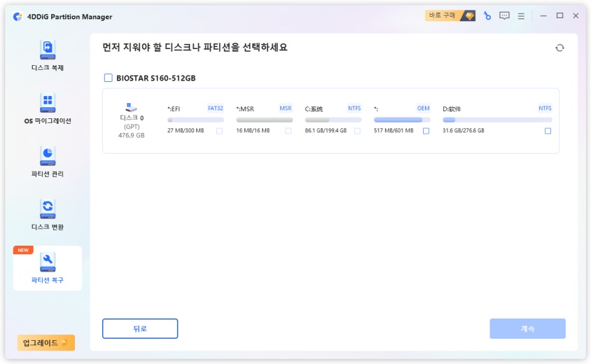
Task: Click the OEM partition usage bar
Action: (402, 120)
